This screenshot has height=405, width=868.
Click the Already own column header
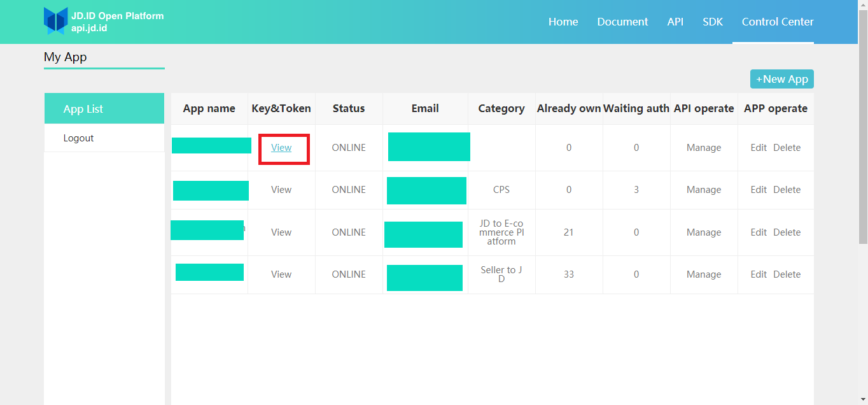click(569, 108)
